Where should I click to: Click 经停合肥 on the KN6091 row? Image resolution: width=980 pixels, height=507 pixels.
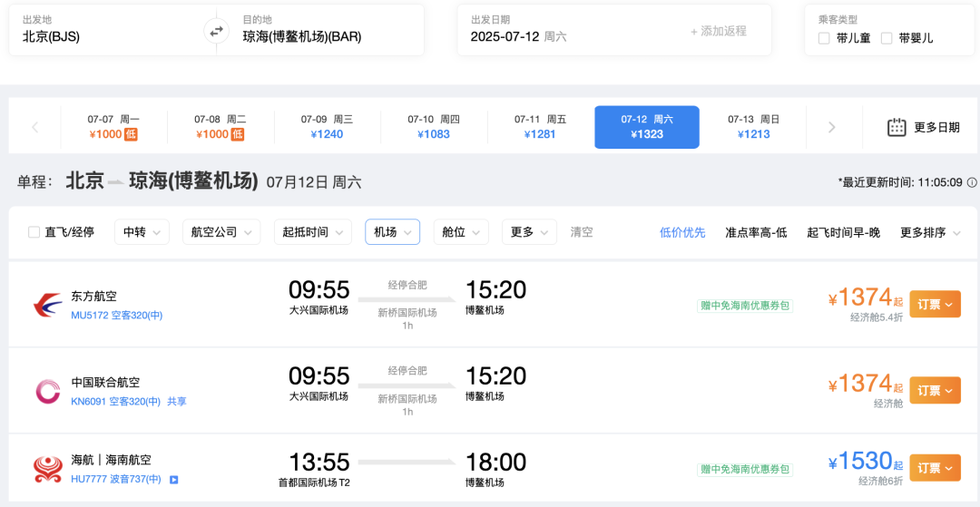click(x=407, y=371)
